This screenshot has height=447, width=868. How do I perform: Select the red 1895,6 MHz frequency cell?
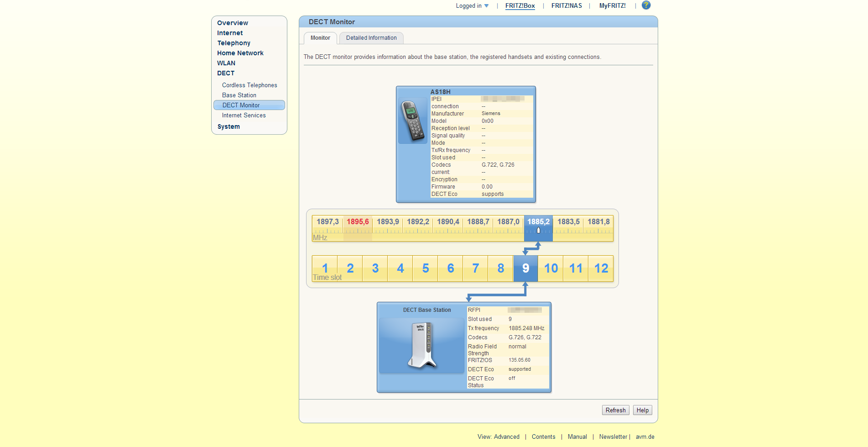358,228
